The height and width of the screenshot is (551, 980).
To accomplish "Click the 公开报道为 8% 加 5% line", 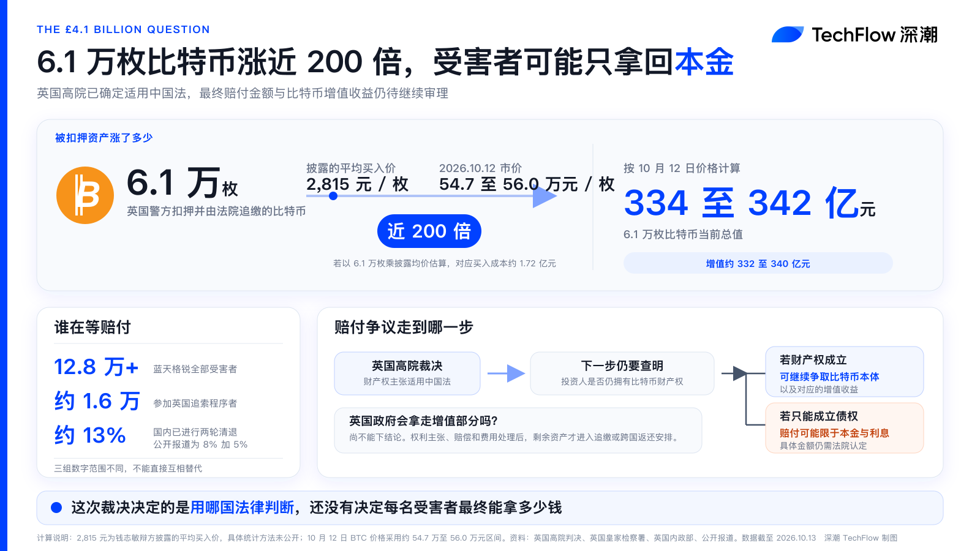I will (x=200, y=444).
